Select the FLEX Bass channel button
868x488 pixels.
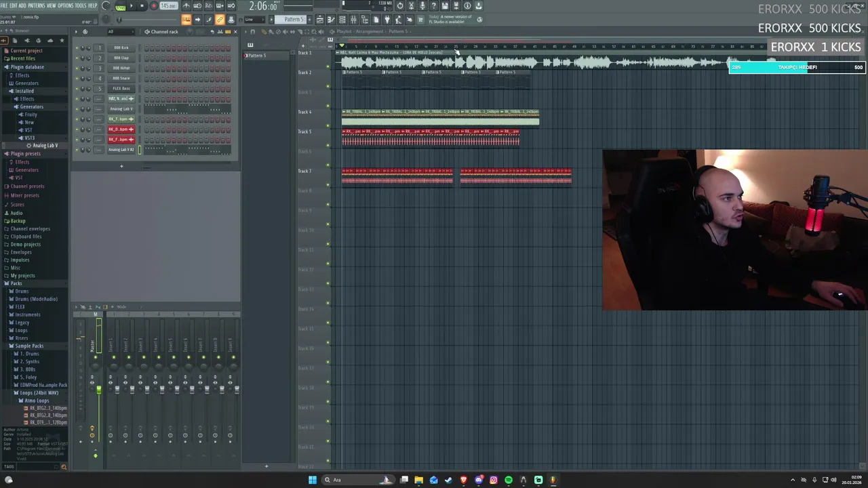pyautogui.click(x=121, y=88)
